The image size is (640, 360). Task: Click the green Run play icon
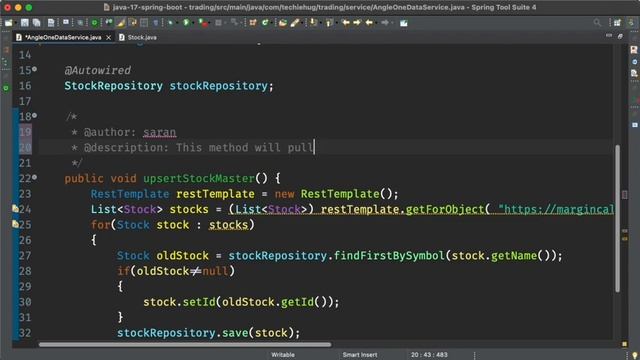pos(186,23)
